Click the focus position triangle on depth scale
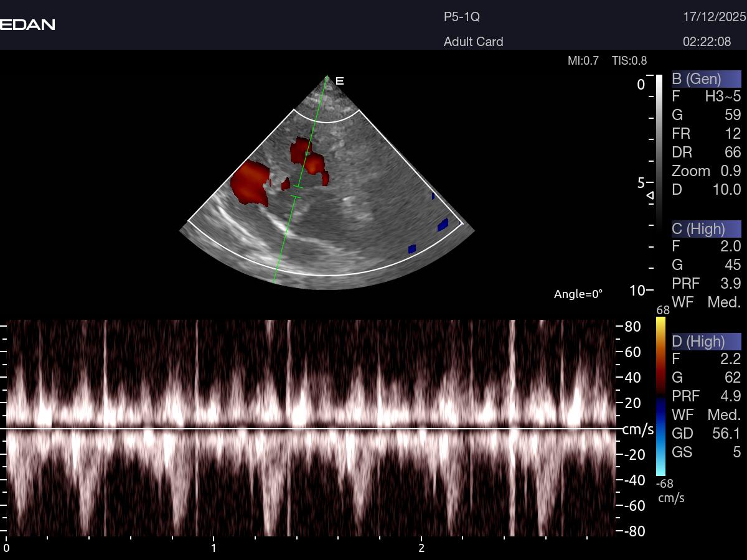Viewport: 747px width, 560px height. click(x=651, y=195)
